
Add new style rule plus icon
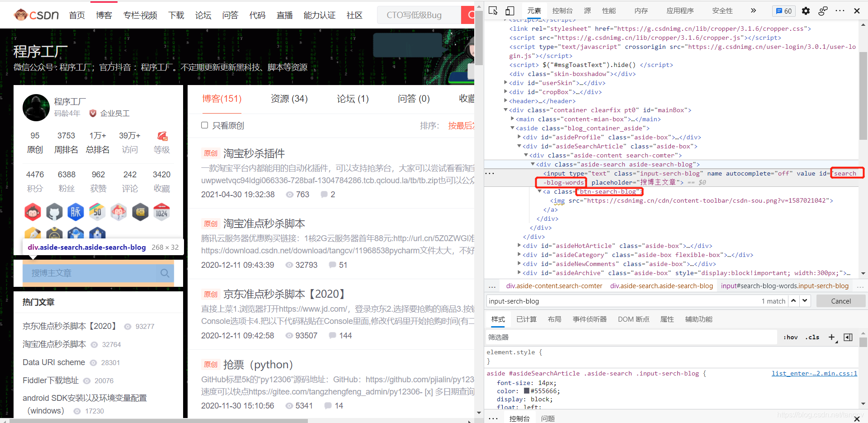[832, 337]
